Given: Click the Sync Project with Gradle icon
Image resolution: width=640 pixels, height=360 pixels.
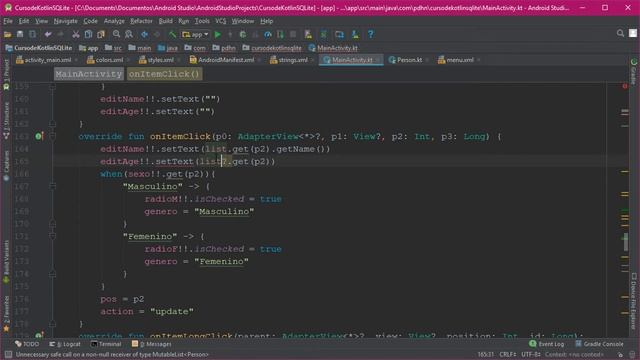Looking at the screenshot, I should (324, 35).
